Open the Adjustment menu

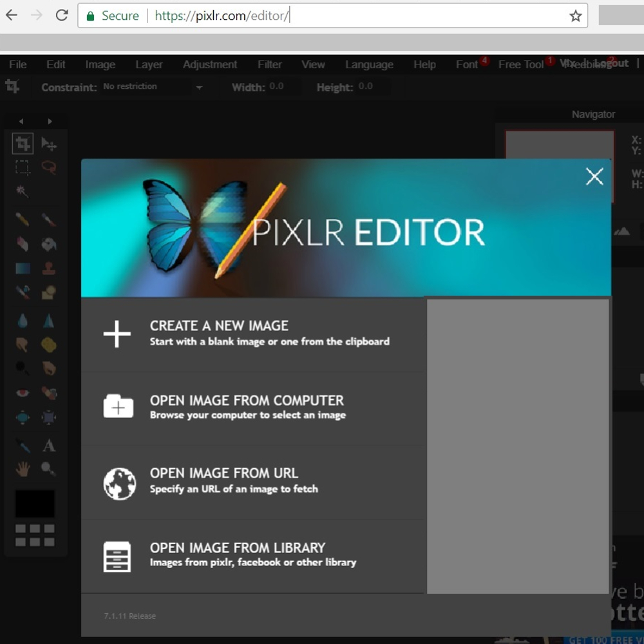[x=209, y=64]
